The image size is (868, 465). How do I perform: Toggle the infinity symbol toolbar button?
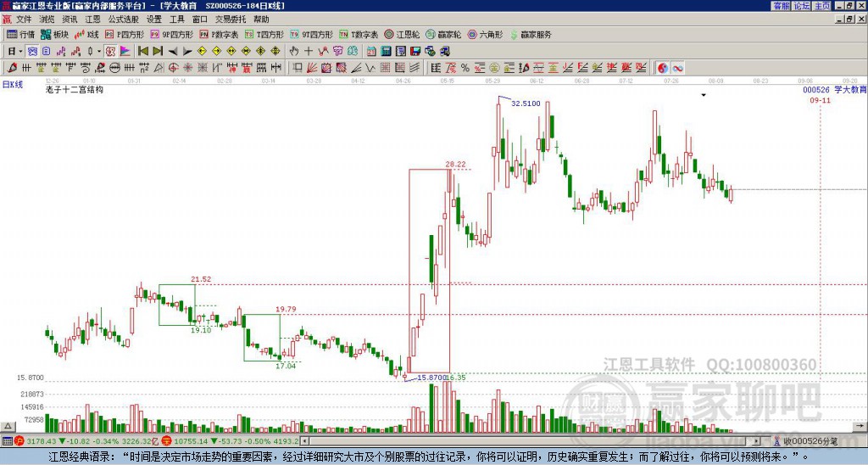677,68
